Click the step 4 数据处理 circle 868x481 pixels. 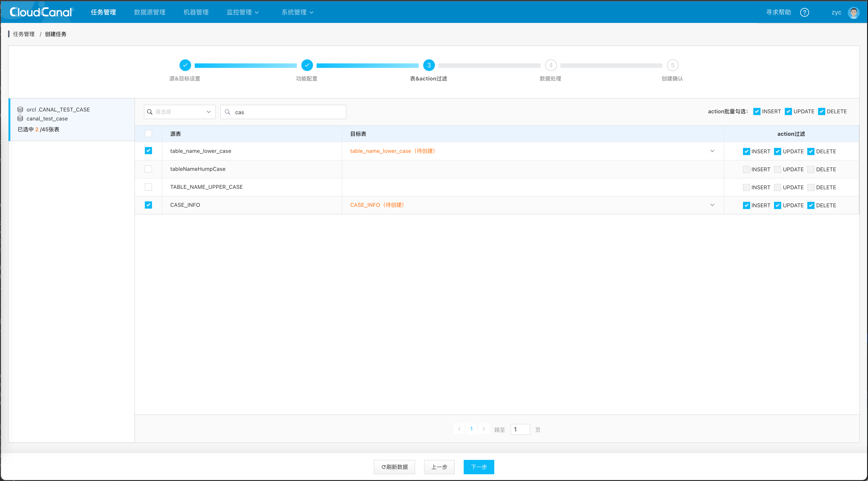click(550, 65)
